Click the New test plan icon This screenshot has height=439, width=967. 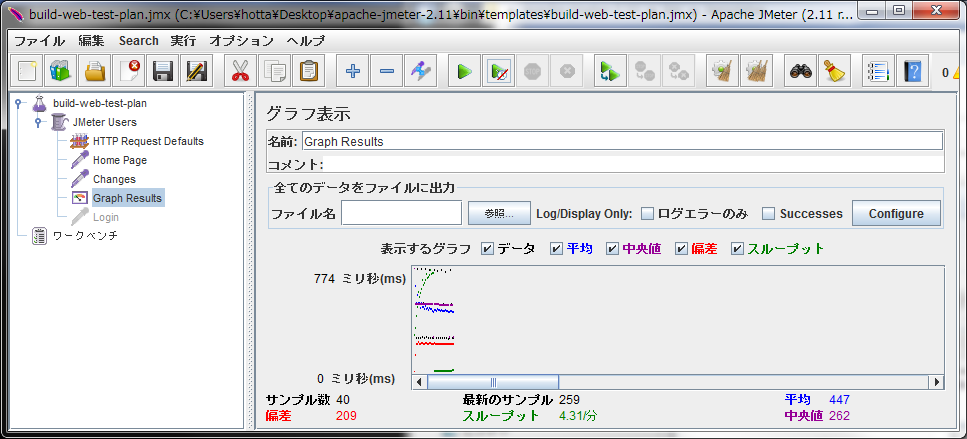click(27, 71)
